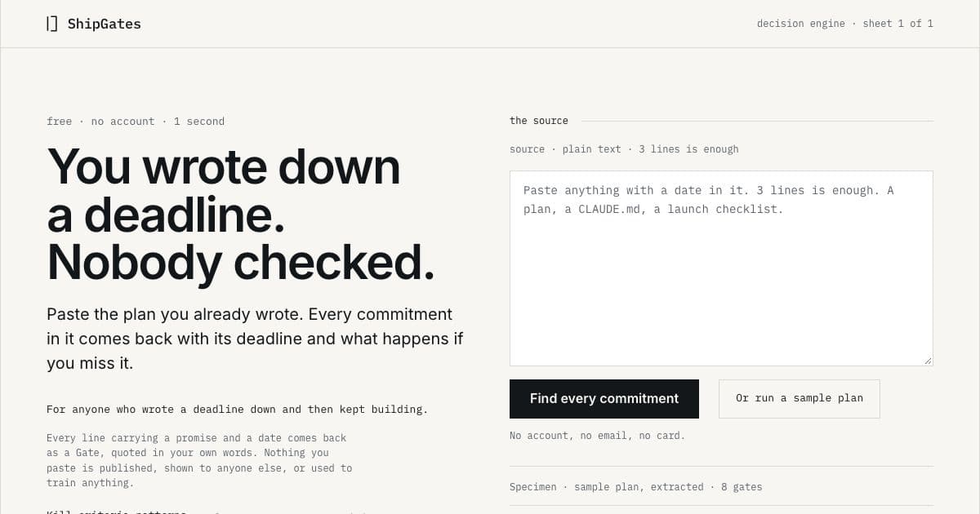This screenshot has width=980, height=514.
Task: Click 'source · plain text · 3 lines is enough' label
Action: click(624, 149)
